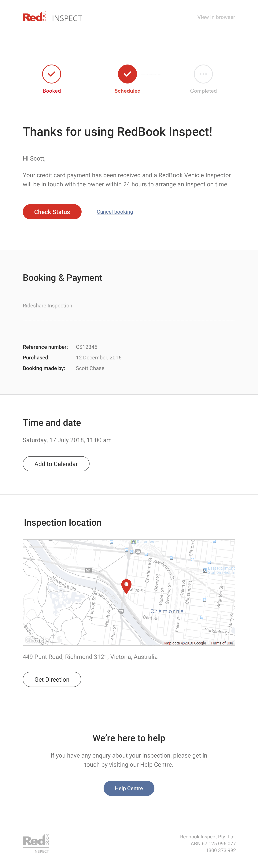258x868 pixels.
Task: Click the East Richmond Station map icon
Action: point(205,570)
